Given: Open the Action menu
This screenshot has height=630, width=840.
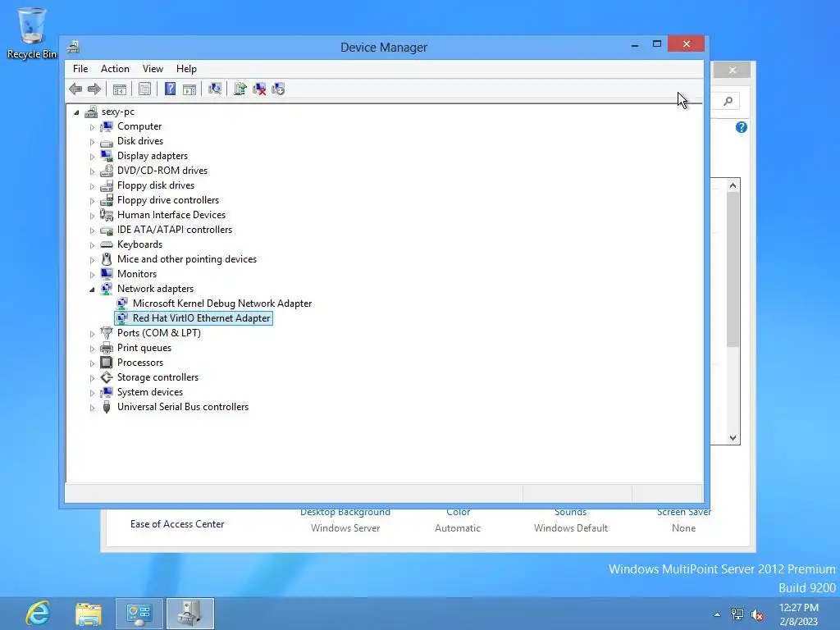Looking at the screenshot, I should point(115,69).
